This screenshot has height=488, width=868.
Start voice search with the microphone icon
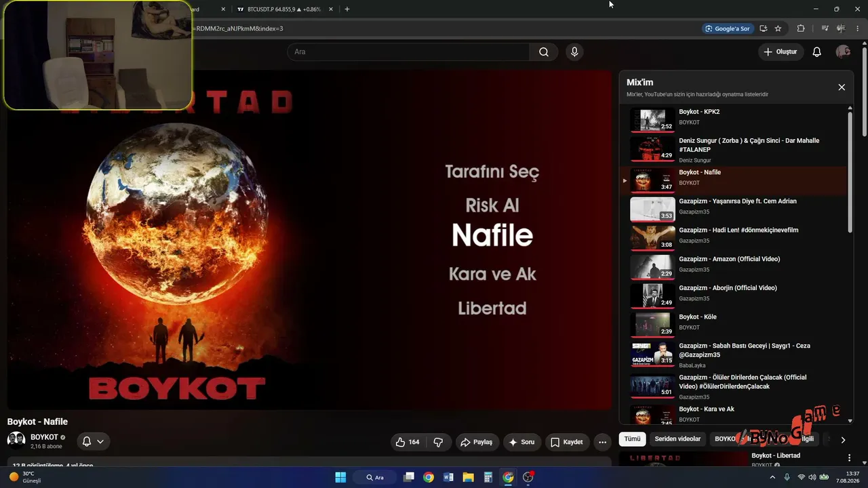click(x=574, y=52)
